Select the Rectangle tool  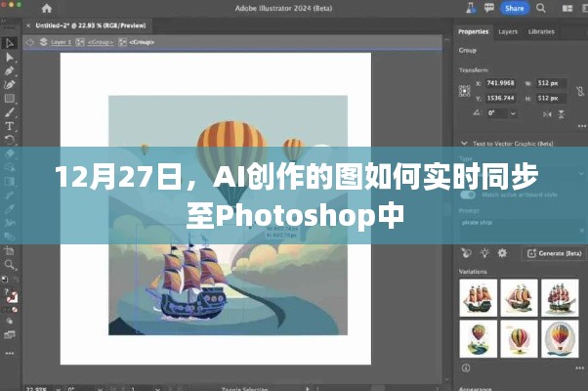[10, 99]
